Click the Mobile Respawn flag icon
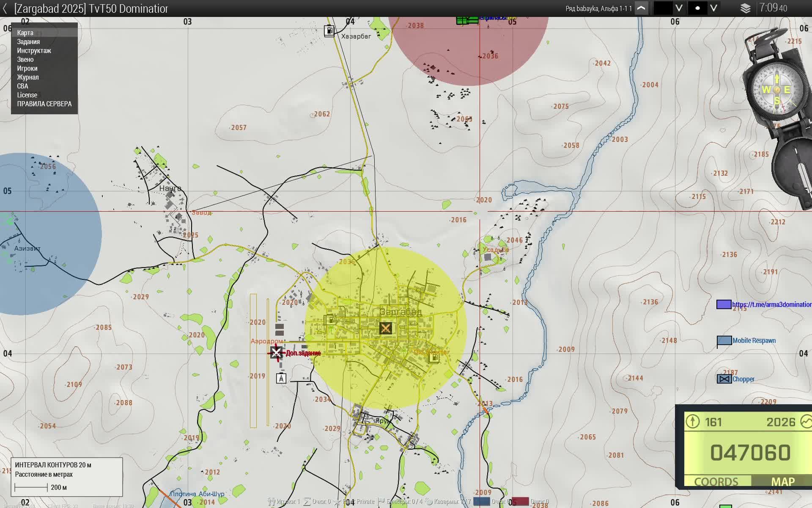This screenshot has width=812, height=508. click(724, 341)
